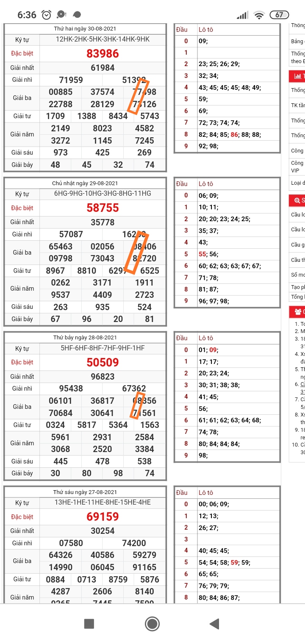This screenshot has width=305, height=644.
Task: Click fifth prize number 4287
Action: pyautogui.click(x=61, y=591)
